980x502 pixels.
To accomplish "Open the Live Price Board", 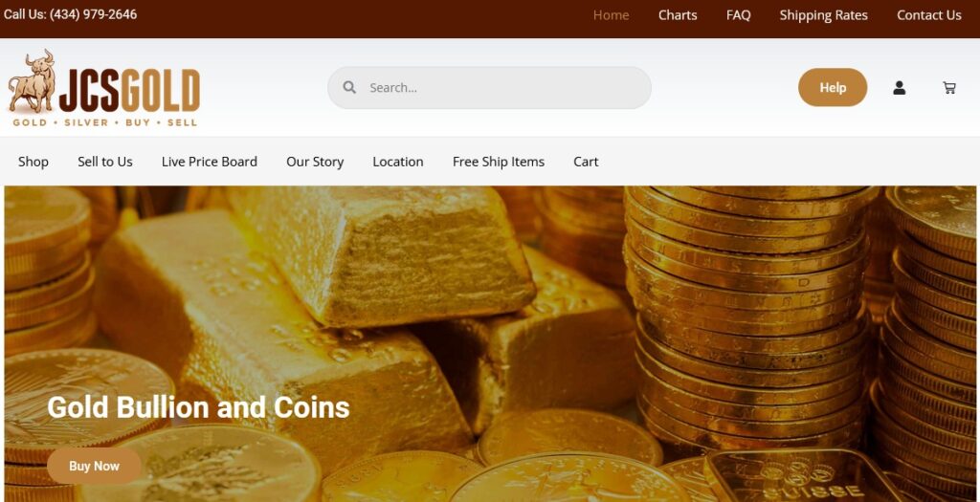I will click(x=210, y=162).
